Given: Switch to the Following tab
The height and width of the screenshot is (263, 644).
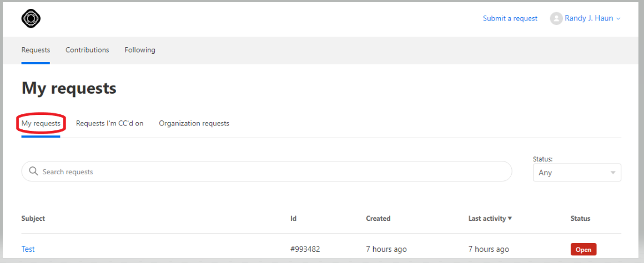Looking at the screenshot, I should pos(140,50).
